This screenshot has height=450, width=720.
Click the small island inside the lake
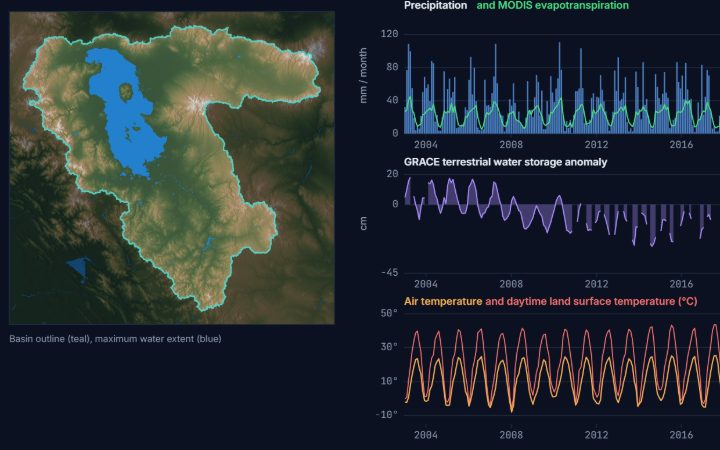click(126, 91)
